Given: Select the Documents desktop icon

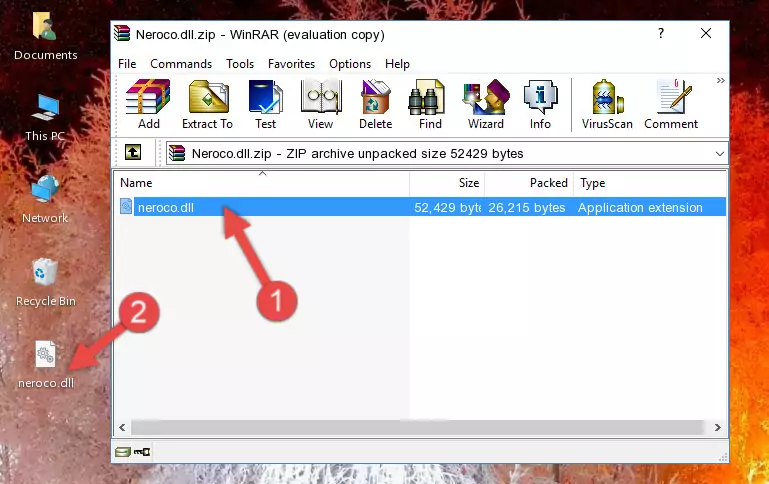Looking at the screenshot, I should coord(45,36).
